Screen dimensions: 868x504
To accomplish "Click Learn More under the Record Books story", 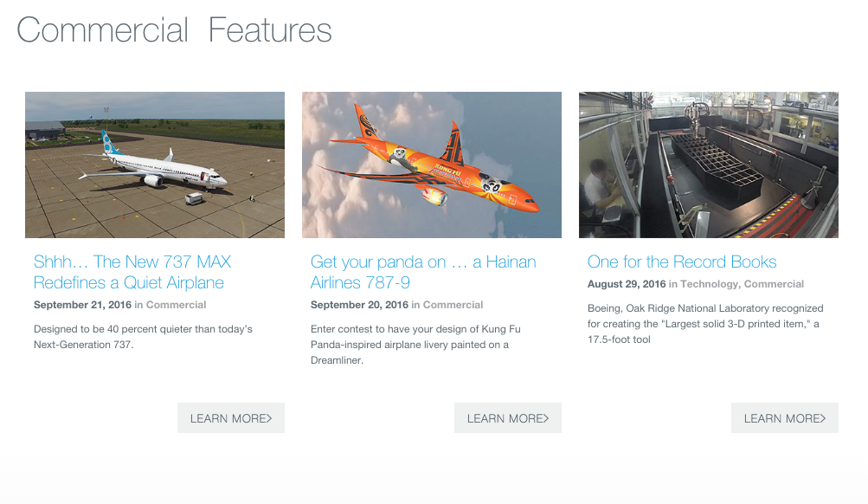I will [784, 418].
